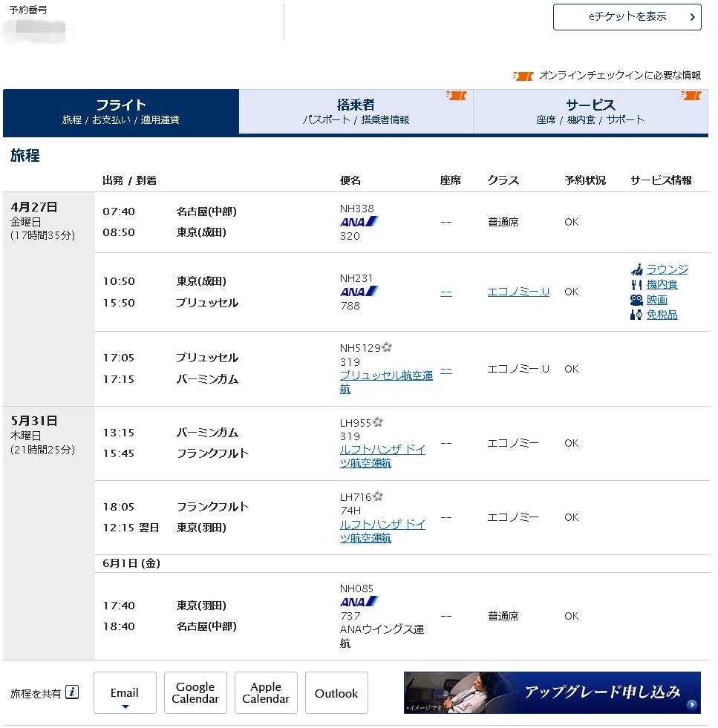This screenshot has height=728, width=718.
Task: Click the chevron arrow on eチケットを表示
Action: point(693,17)
